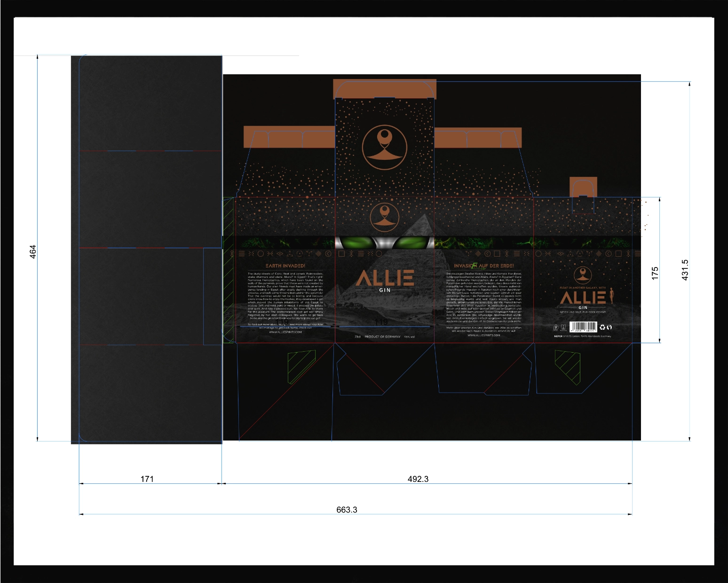Click the green alien eyes graphic

(385, 243)
